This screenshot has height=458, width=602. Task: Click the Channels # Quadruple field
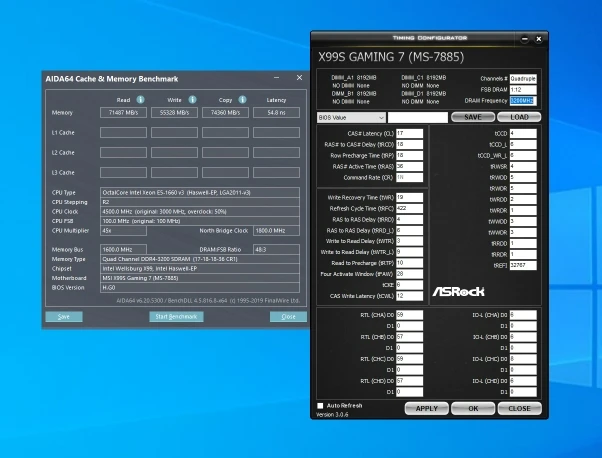tap(523, 79)
